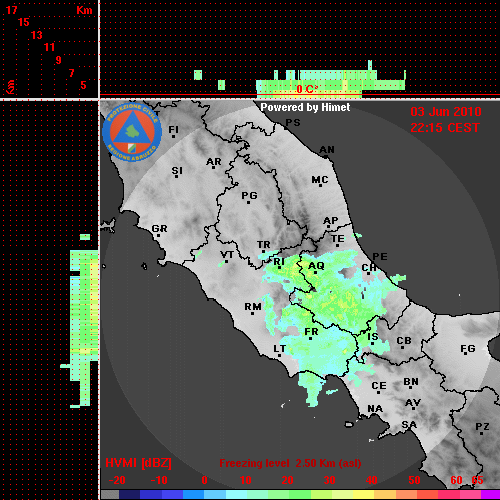Image resolution: width=500 pixels, height=500 pixels.
Task: Click the '0 C°' freezing line label
Action: [307, 89]
